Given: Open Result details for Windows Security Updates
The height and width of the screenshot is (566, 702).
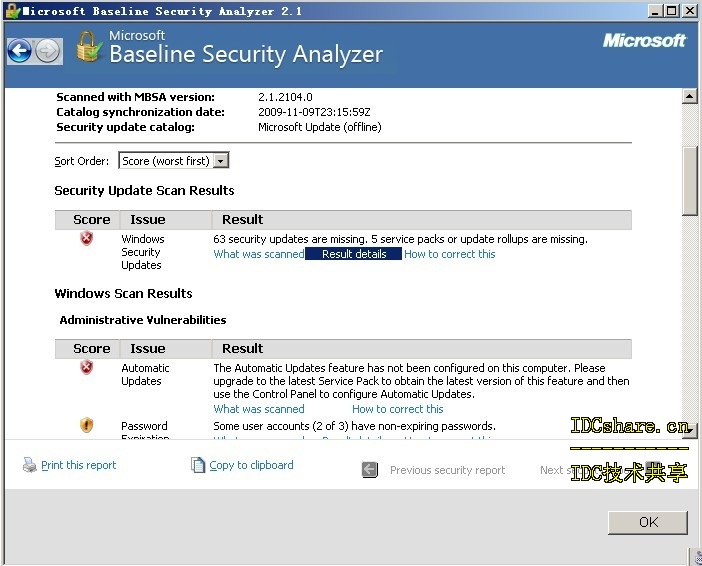Looking at the screenshot, I should click(x=354, y=254).
